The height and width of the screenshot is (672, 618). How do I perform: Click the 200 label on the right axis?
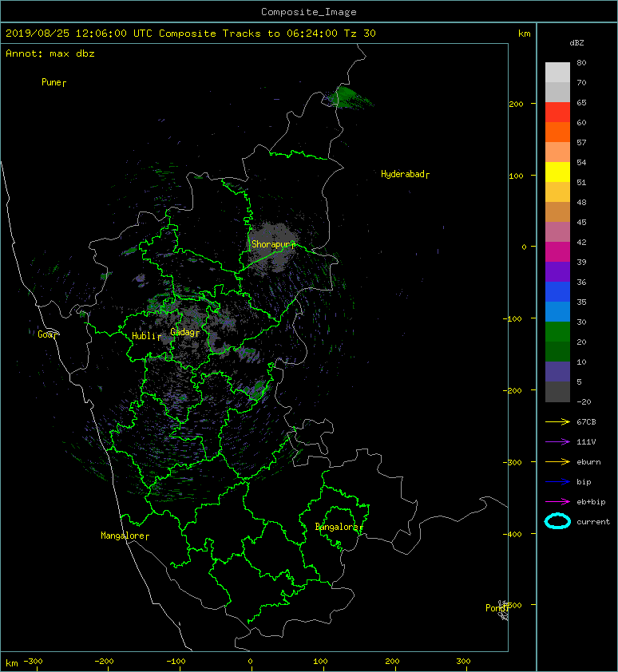pos(516,104)
